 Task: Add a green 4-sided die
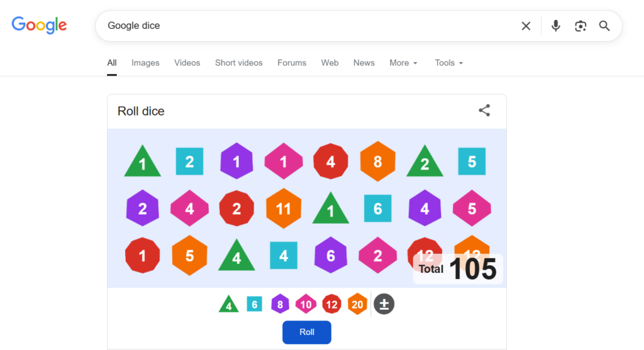228,305
